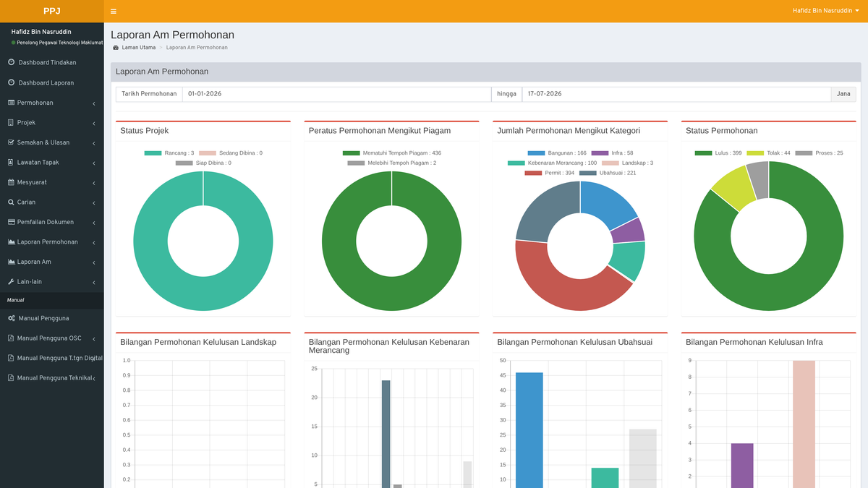Expand the Carian submenu chevron
Image resolution: width=868 pixels, height=488 pixels.
94,202
